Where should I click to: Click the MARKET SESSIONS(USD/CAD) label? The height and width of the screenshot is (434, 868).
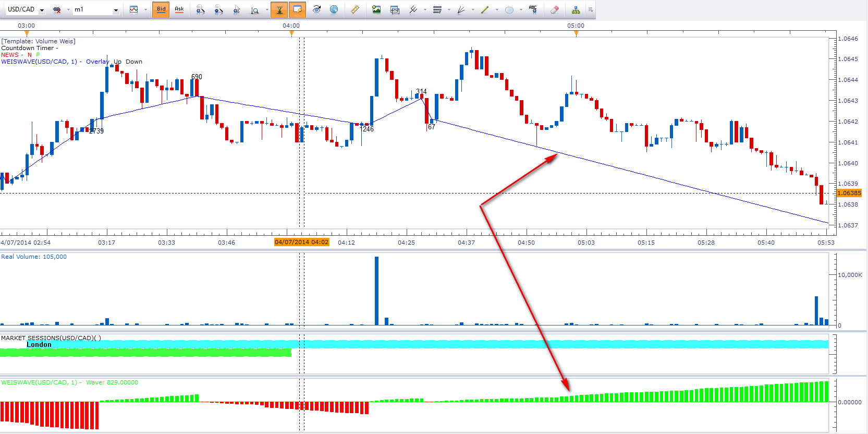click(51, 338)
